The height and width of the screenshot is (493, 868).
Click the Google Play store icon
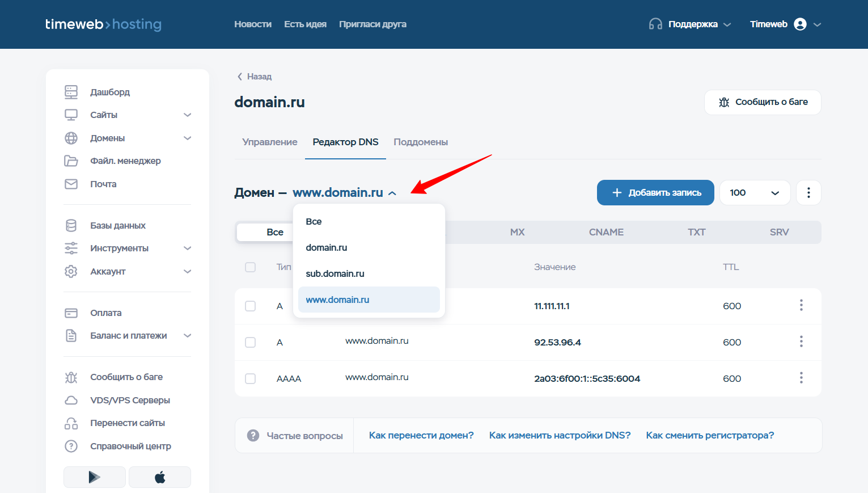click(94, 477)
